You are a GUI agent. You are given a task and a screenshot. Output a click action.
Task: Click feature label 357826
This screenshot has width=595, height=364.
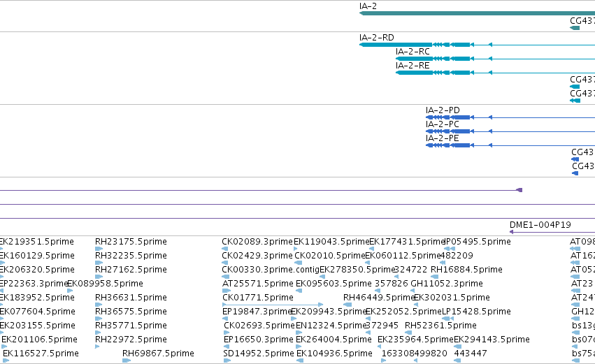pyautogui.click(x=392, y=284)
